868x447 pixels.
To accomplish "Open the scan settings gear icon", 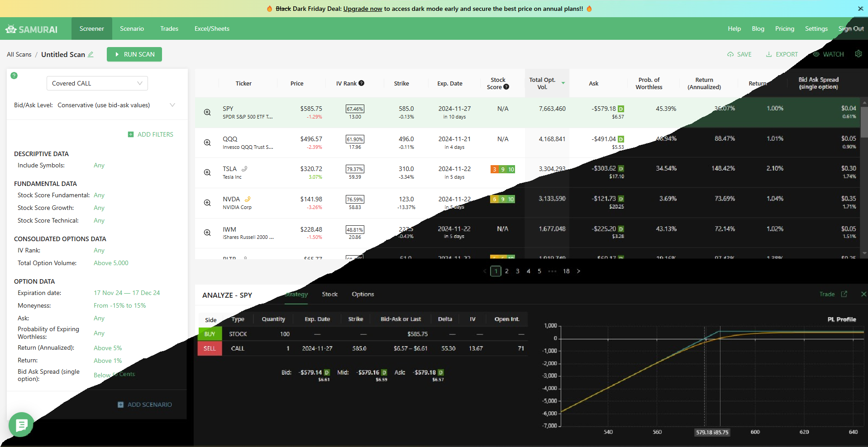I will click(x=858, y=54).
